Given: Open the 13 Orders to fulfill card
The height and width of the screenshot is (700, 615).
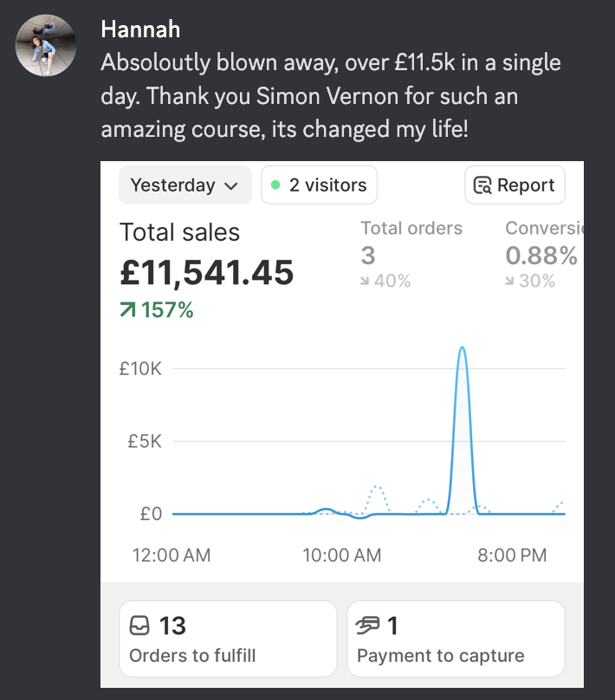Looking at the screenshot, I should 228,638.
